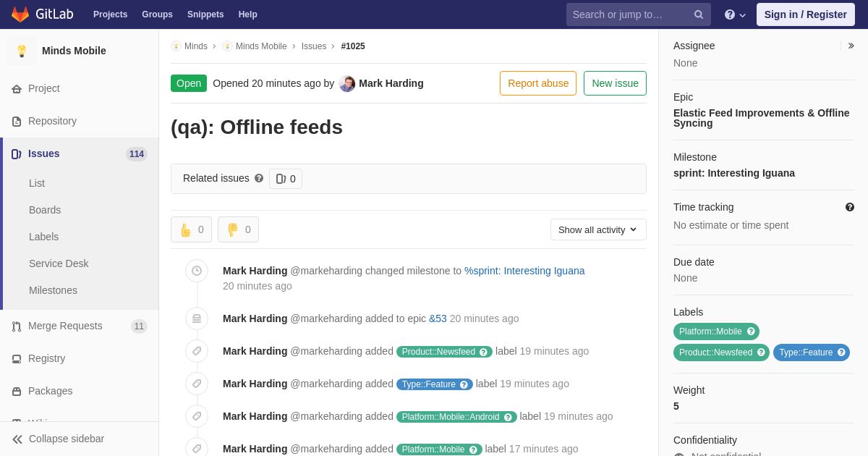Click Mark Harding's avatar image
868x456 pixels.
pos(347,84)
